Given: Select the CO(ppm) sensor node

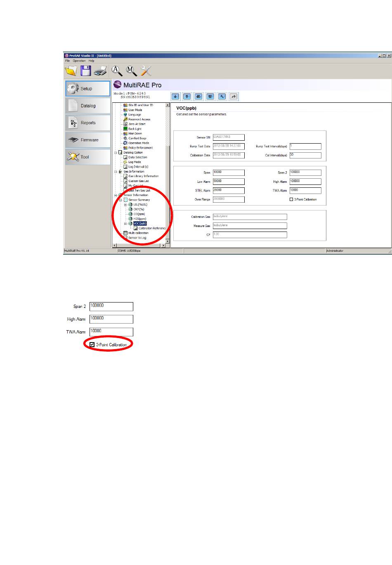Looking at the screenshot, I should click(139, 214).
